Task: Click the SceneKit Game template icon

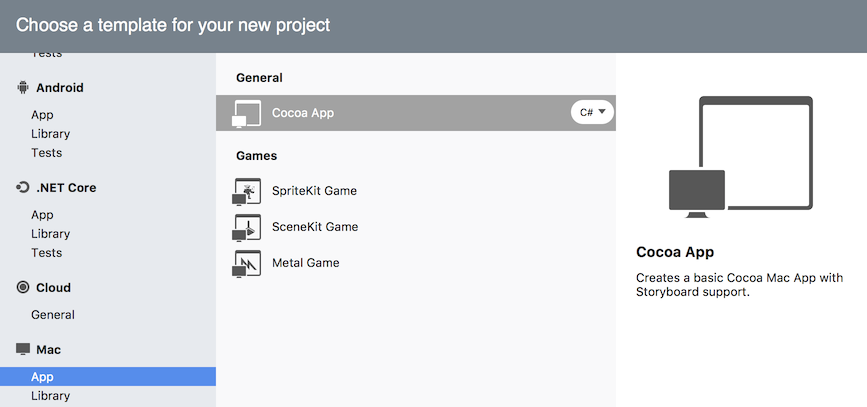Action: point(247,227)
